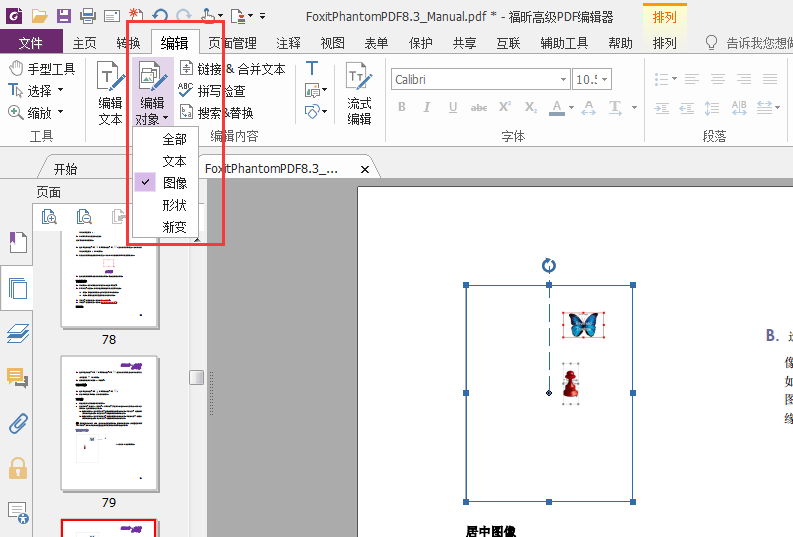Viewport: 793px width, 537px height.
Task: Click the font color swatch "A"
Action: tap(557, 107)
